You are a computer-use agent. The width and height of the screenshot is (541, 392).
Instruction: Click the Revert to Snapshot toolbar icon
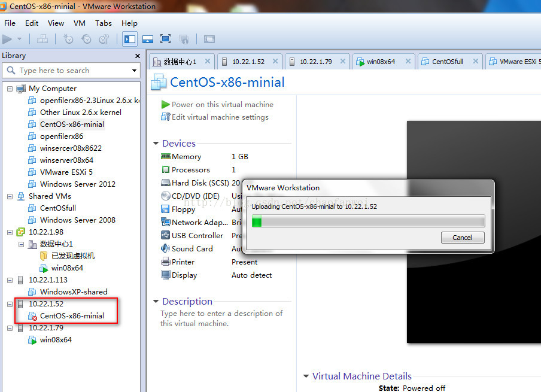pyautogui.click(x=86, y=39)
